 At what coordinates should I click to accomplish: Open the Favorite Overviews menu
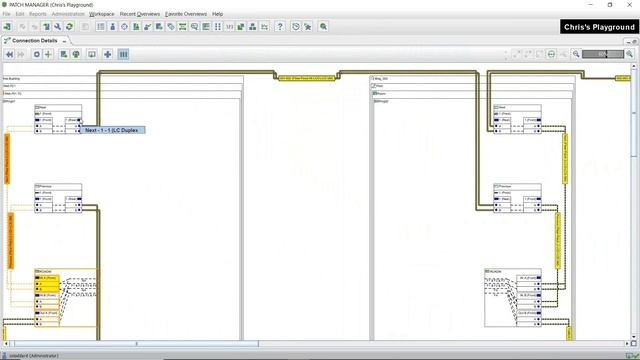[186, 14]
